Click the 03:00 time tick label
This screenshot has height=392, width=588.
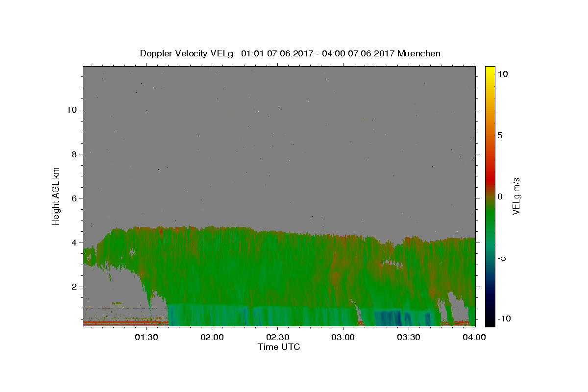(343, 337)
